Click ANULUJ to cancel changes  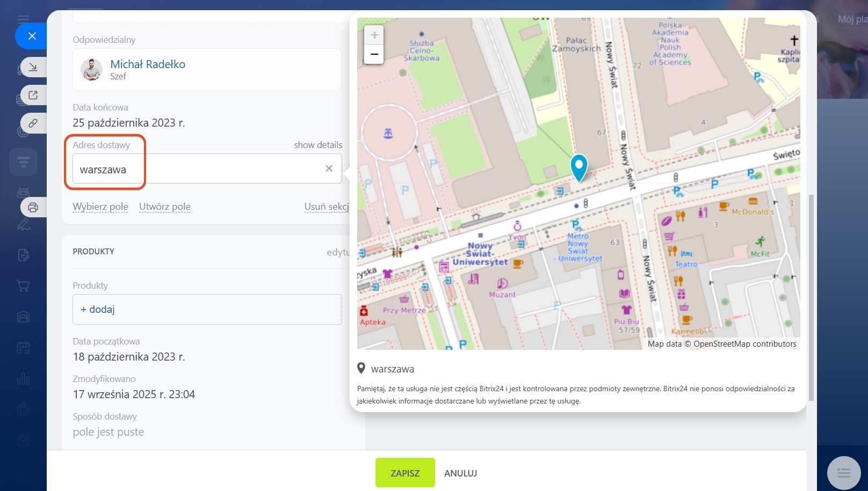460,473
